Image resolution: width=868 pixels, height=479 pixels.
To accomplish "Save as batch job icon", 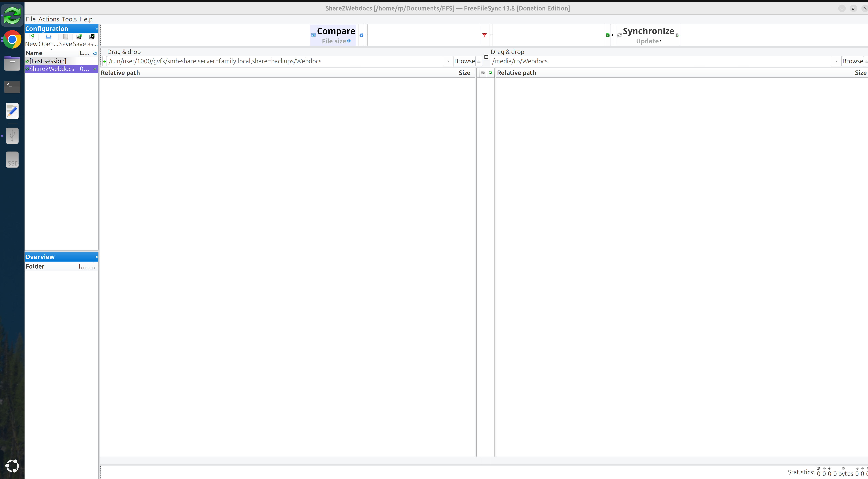I will [92, 37].
